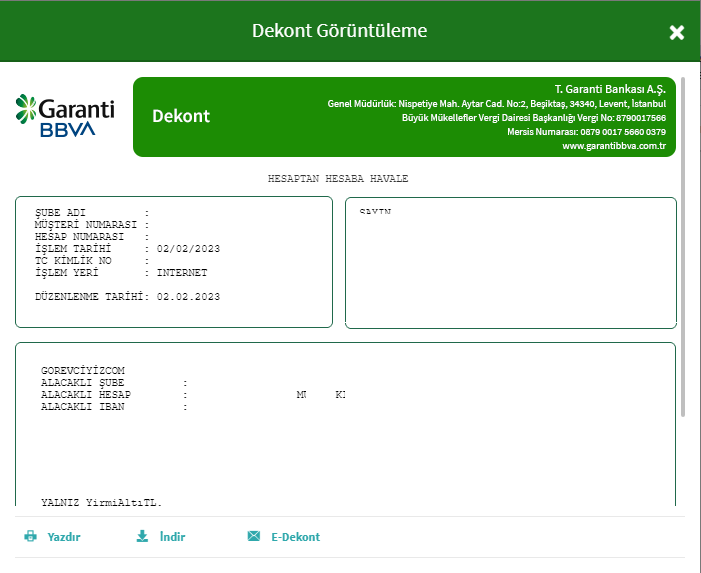Click the İŞLEM TARİHİ value 02/02/2023
Image resolution: width=701 pixels, height=573 pixels.
pyautogui.click(x=188, y=249)
